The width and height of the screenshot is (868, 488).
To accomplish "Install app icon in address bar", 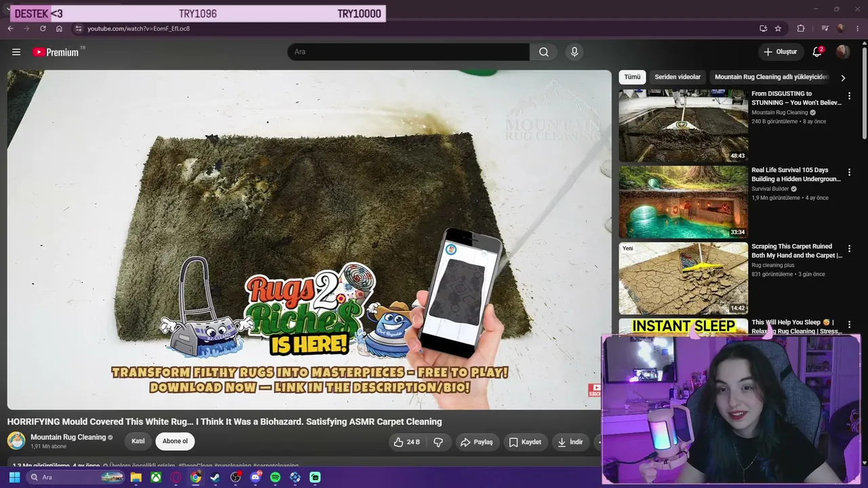I will [x=763, y=28].
